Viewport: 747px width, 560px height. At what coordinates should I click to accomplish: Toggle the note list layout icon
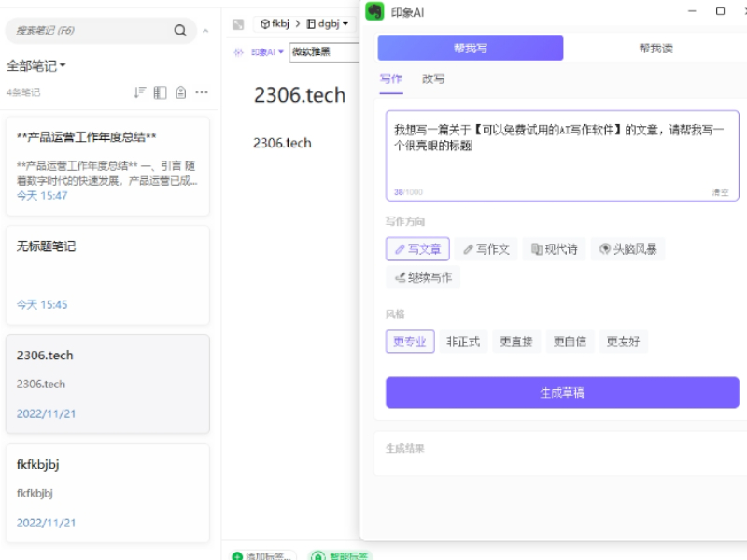tap(160, 92)
